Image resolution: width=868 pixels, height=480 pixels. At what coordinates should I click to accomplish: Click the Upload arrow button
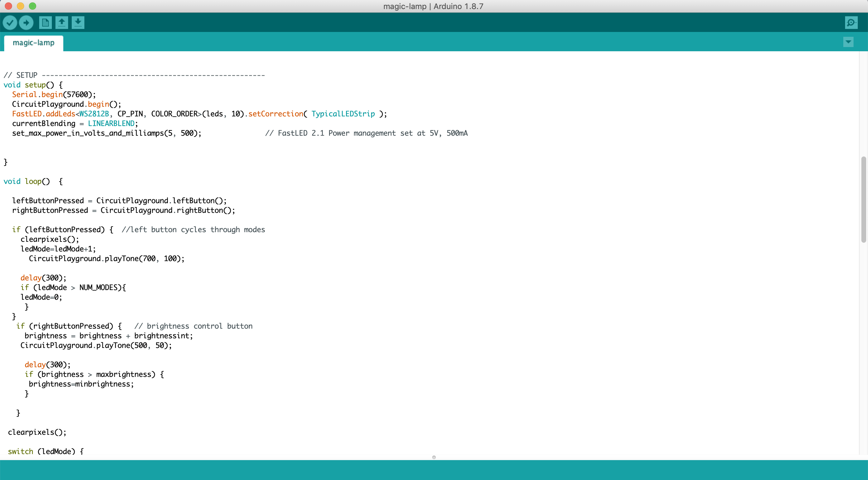click(26, 23)
